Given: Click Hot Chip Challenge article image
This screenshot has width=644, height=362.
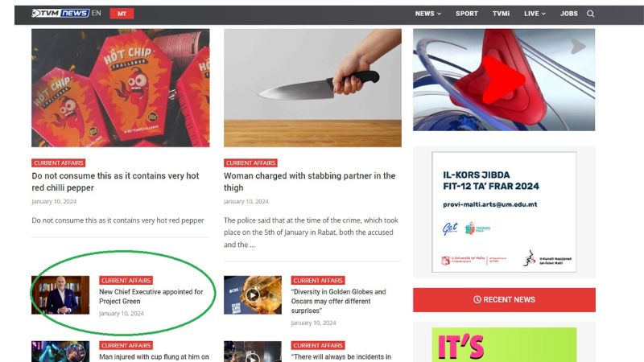Looking at the screenshot, I should [x=120, y=88].
